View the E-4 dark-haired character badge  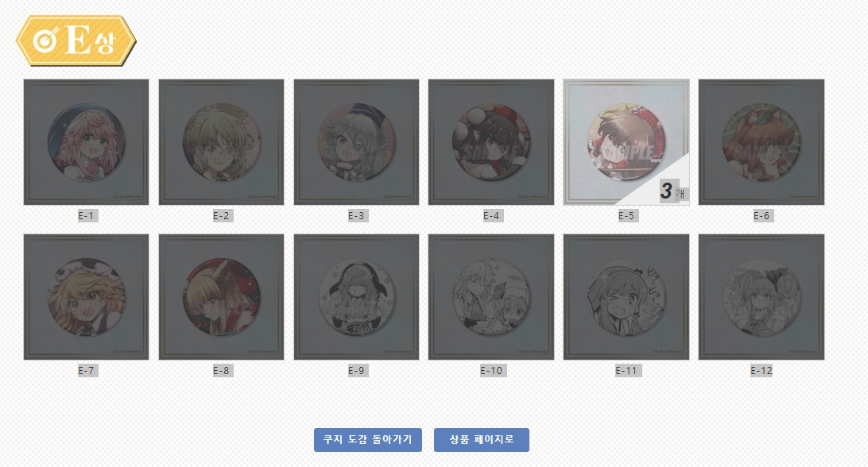(x=491, y=142)
